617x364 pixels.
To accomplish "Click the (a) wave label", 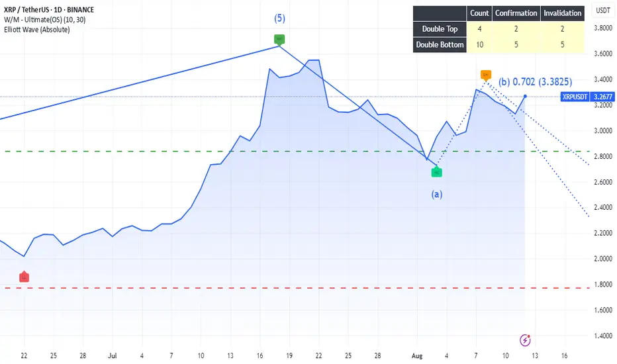I will point(436,194).
